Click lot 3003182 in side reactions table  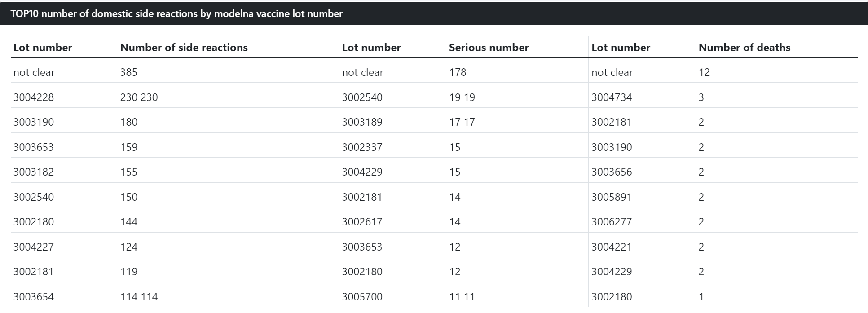click(x=34, y=172)
